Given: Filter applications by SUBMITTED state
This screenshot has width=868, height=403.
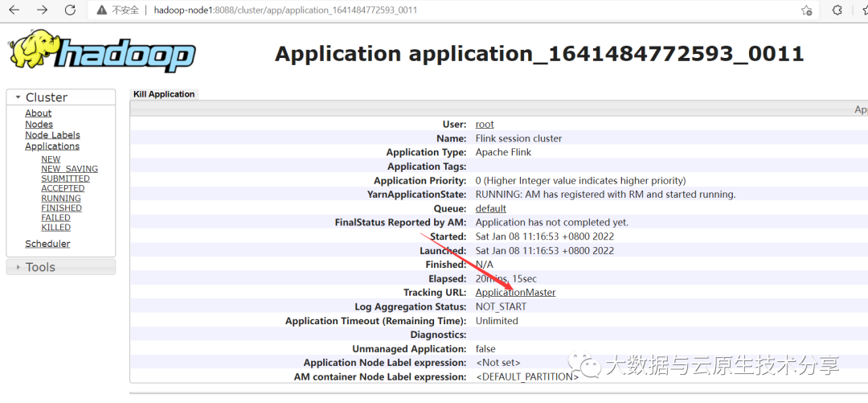Looking at the screenshot, I should [x=65, y=179].
